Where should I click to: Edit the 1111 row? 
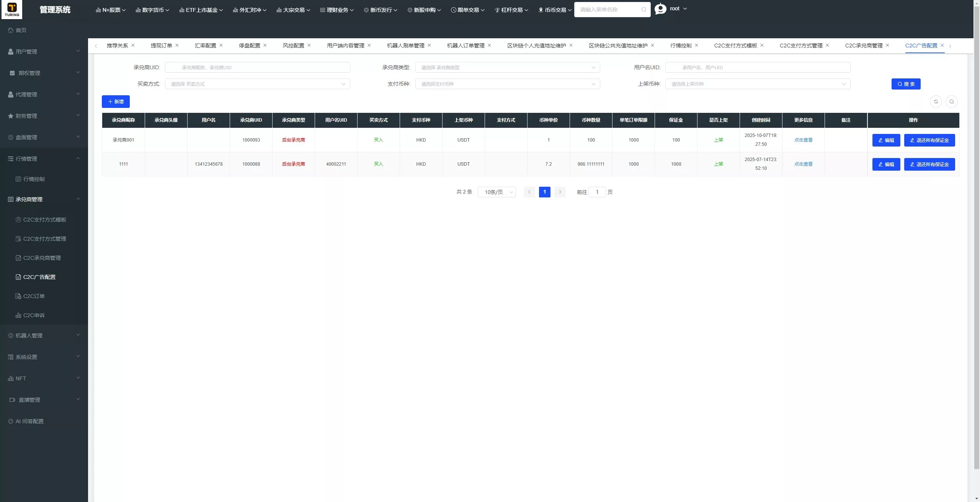(x=886, y=164)
